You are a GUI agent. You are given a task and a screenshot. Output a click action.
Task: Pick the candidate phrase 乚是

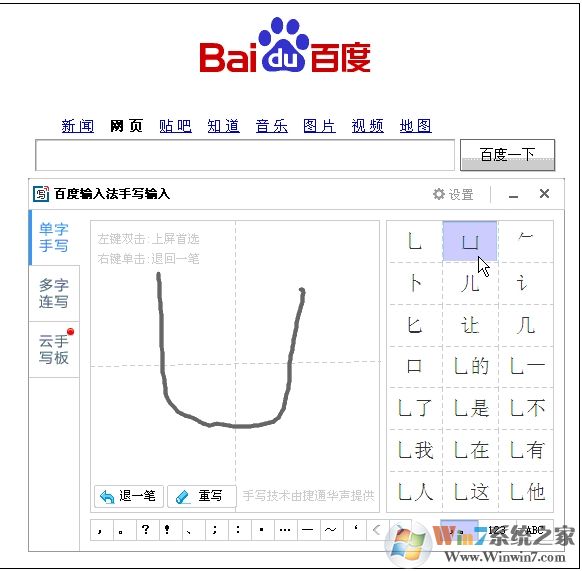click(470, 408)
